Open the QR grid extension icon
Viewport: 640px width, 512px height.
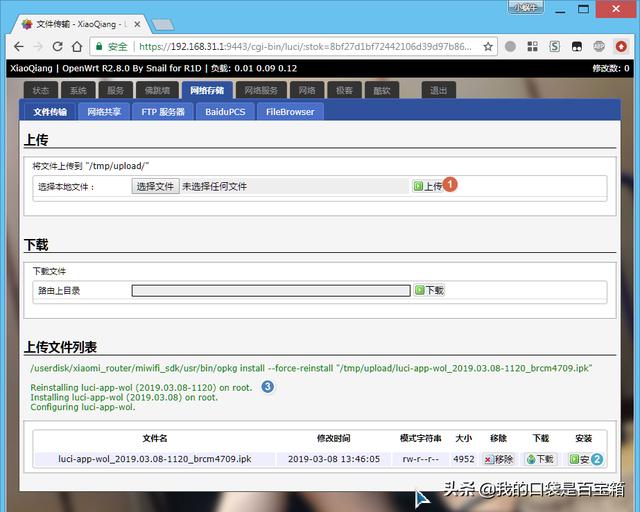[x=532, y=47]
